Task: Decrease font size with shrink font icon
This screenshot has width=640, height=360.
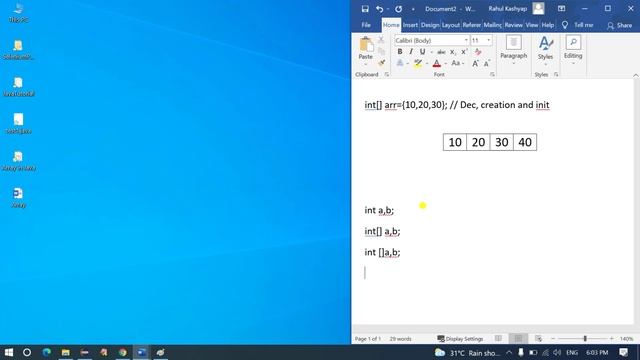Action: 487,63
